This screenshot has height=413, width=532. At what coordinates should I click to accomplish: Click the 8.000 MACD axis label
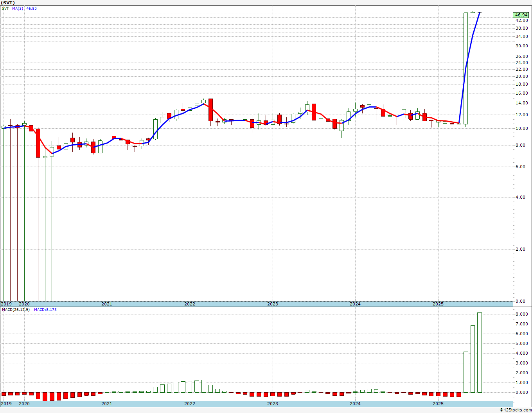[522, 314]
